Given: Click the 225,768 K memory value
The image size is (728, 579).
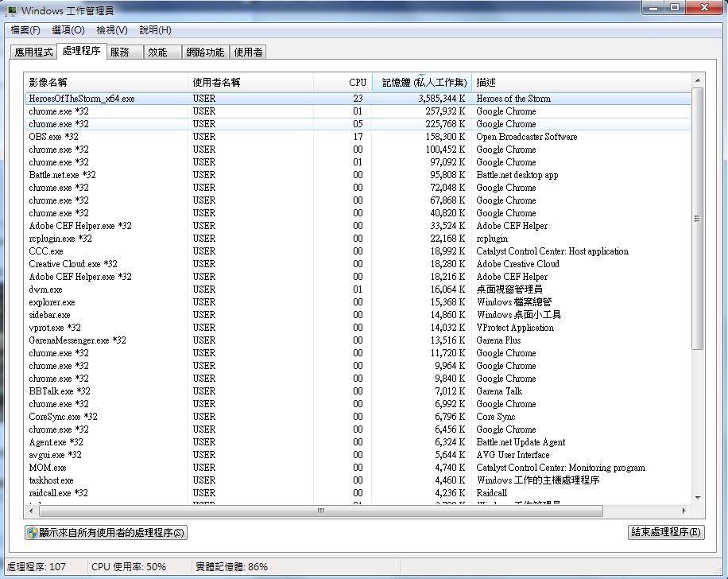Looking at the screenshot, I should click(x=445, y=124).
